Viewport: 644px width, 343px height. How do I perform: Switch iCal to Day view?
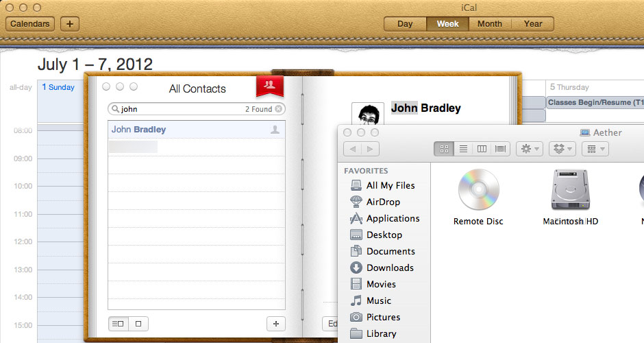pos(405,24)
